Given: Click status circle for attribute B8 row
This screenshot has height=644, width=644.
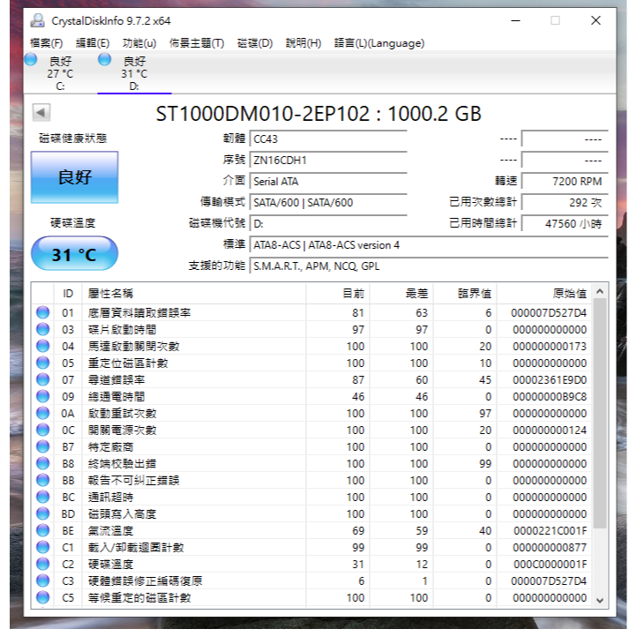Looking at the screenshot, I should click(x=42, y=464).
